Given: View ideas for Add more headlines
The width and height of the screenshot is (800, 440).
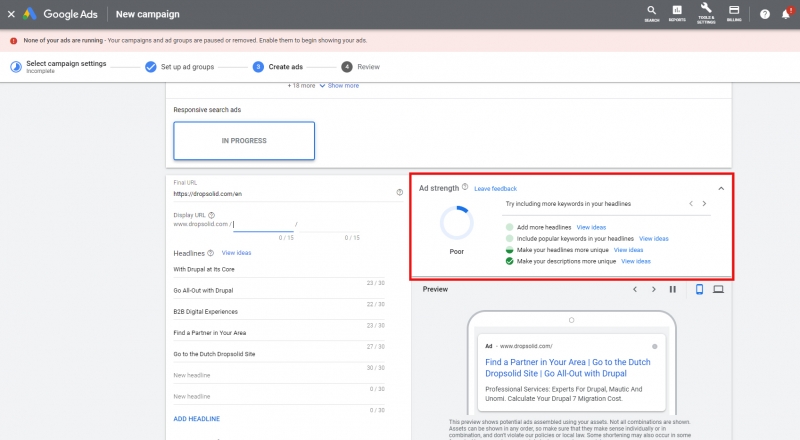Looking at the screenshot, I should pos(591,228).
